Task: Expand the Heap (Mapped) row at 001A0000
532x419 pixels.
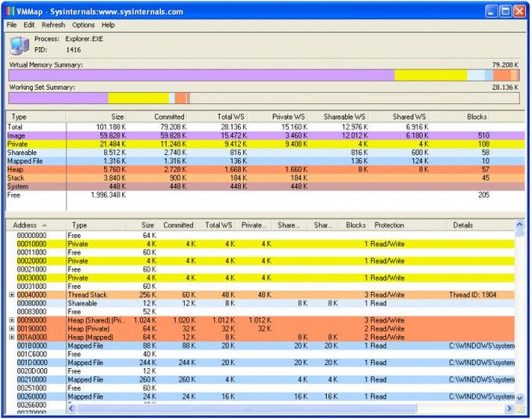Action: point(12,338)
